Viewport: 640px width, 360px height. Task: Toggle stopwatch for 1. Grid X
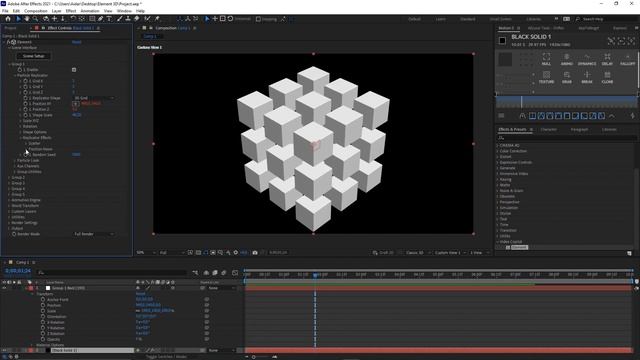[x=25, y=81]
